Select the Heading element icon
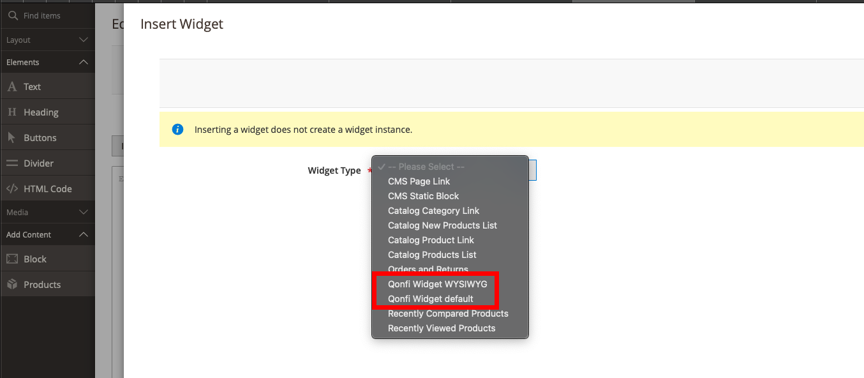The width and height of the screenshot is (864, 378). [x=12, y=112]
